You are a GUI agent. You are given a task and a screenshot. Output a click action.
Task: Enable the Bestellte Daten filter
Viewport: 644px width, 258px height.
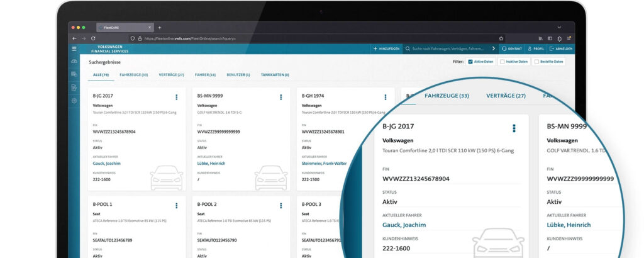[x=536, y=62]
